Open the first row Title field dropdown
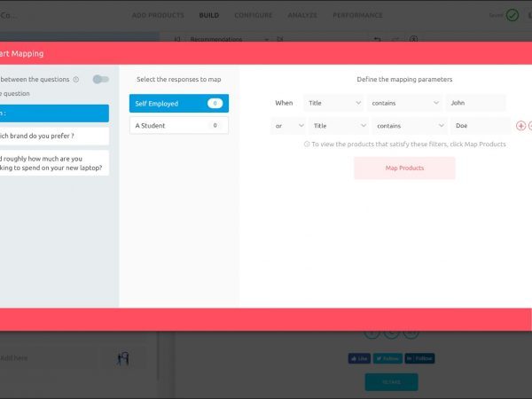 [x=333, y=103]
